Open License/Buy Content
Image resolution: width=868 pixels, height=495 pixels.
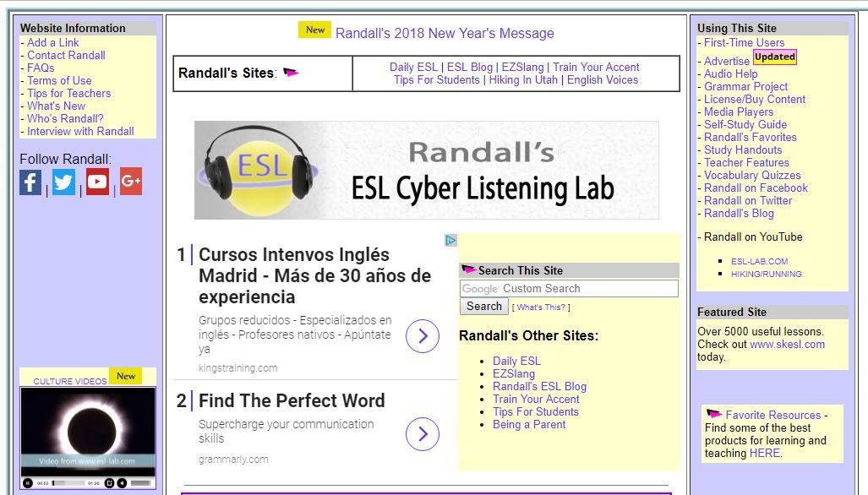coord(755,99)
